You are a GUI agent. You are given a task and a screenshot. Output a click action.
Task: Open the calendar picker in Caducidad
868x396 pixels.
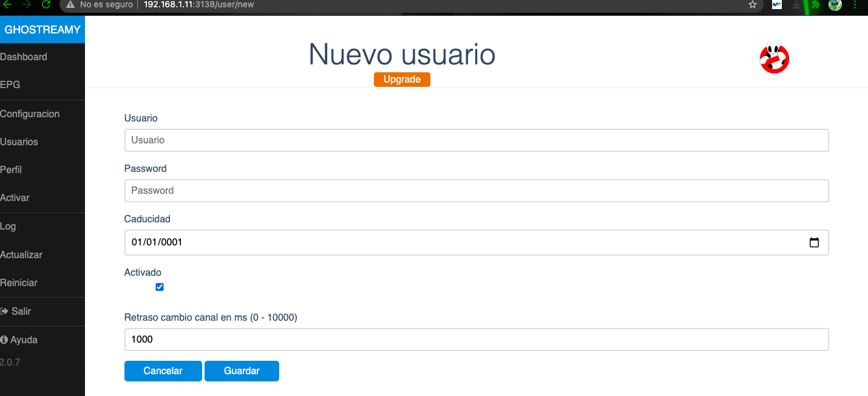[814, 242]
